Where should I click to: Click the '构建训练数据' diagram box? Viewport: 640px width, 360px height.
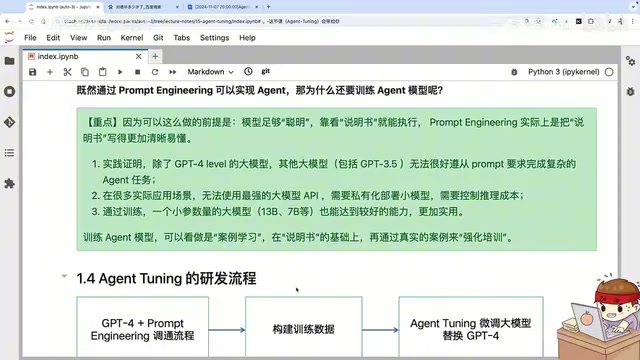point(303,327)
